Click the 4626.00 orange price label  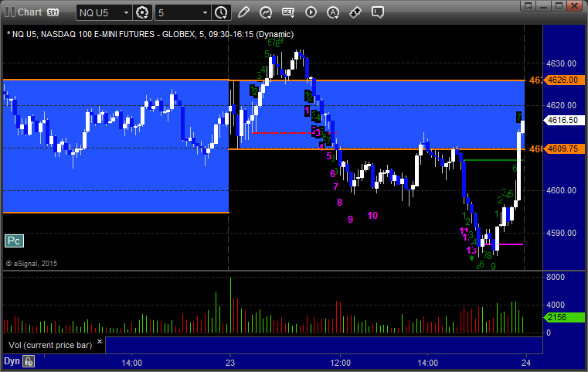click(x=563, y=80)
